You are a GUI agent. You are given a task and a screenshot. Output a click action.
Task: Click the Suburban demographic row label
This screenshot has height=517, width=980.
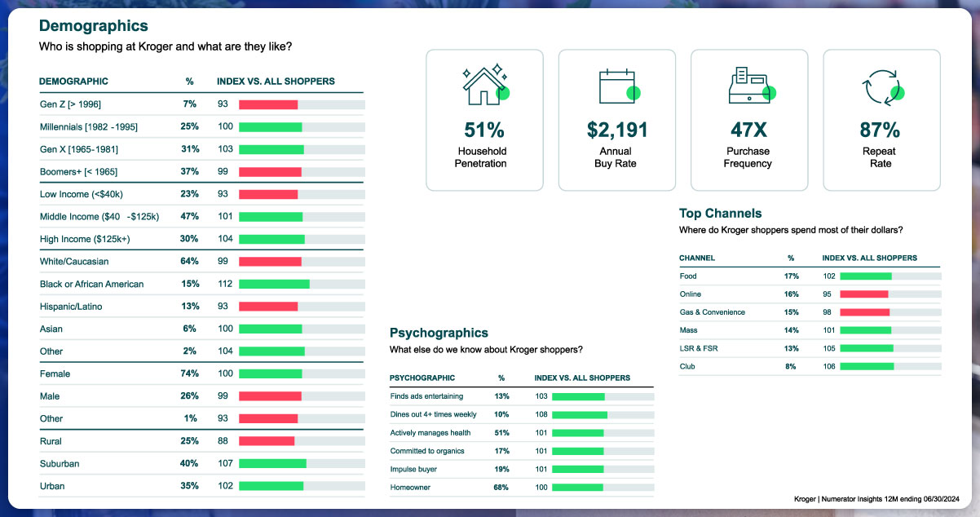[60, 463]
